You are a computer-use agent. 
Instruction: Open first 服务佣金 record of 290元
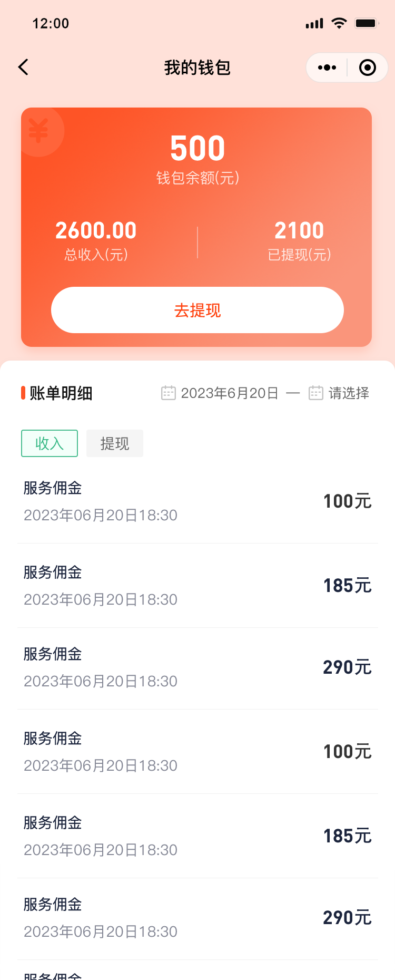[197, 668]
